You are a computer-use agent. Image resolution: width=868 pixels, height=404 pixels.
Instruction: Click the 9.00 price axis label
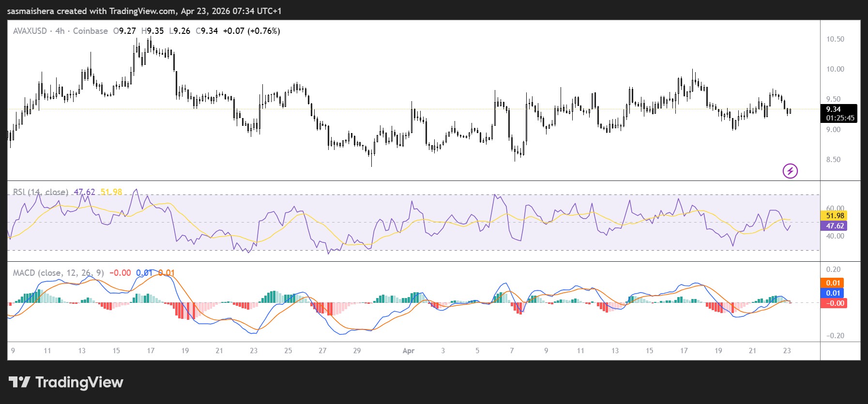tap(833, 130)
